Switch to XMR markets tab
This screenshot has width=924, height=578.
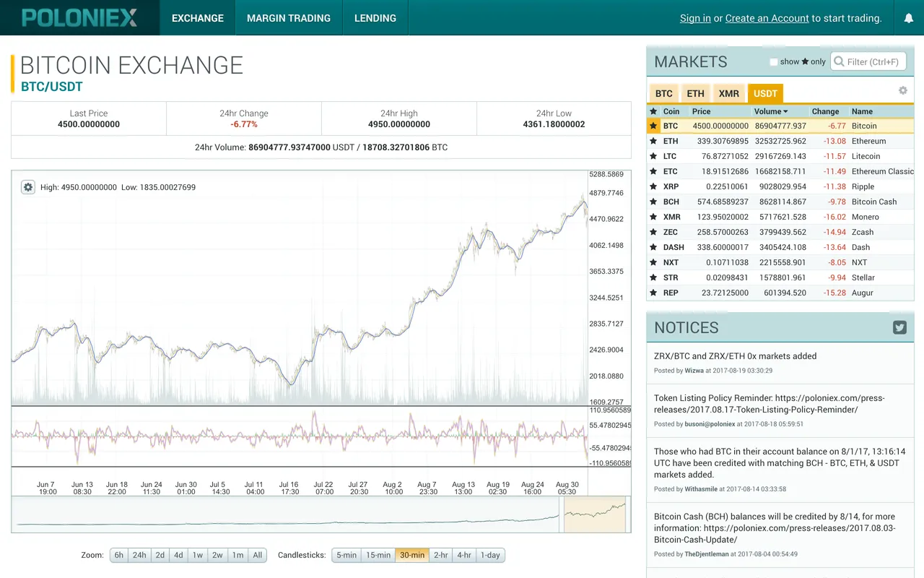(x=729, y=94)
